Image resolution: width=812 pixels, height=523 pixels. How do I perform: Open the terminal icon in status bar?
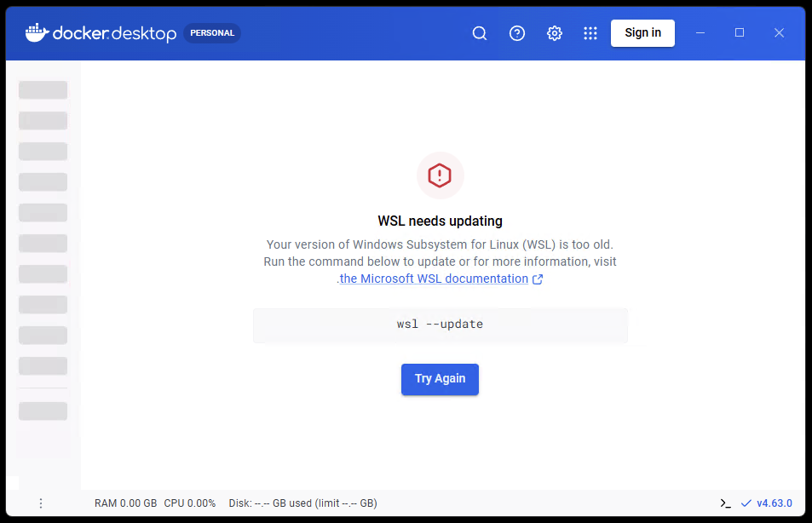726,503
